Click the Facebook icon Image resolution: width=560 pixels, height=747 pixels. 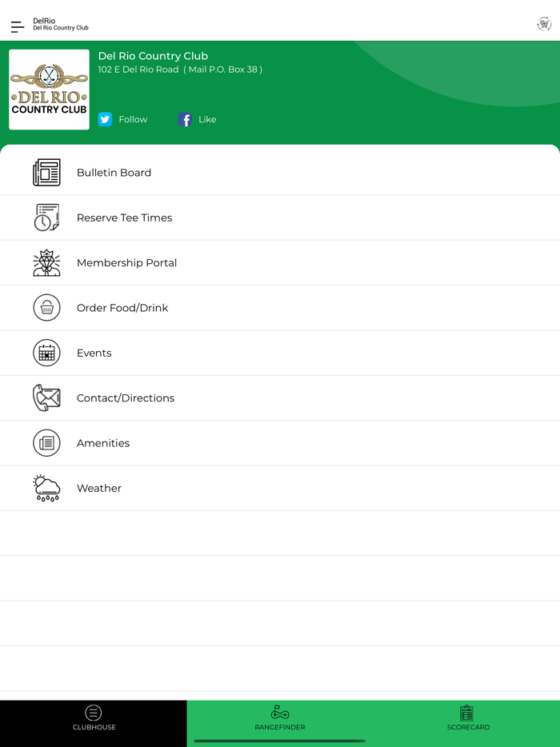pos(185,119)
